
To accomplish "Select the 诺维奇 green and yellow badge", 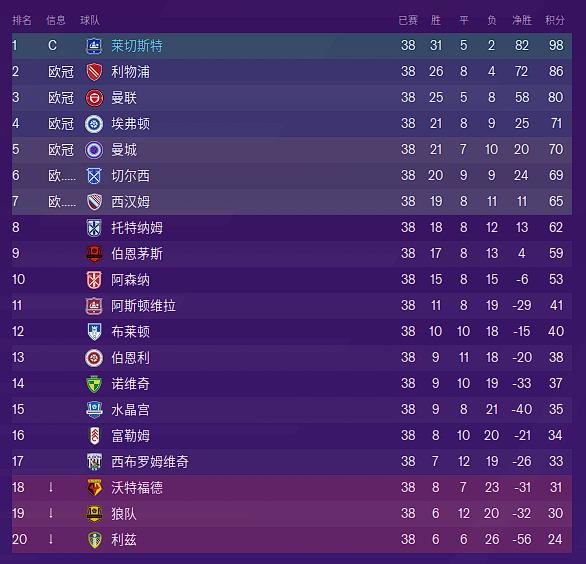I will 94,384.
